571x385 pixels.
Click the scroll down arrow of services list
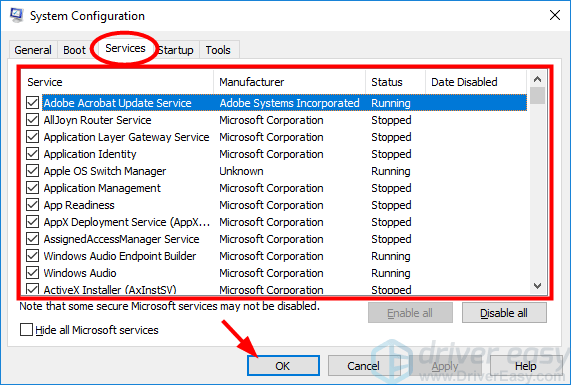[x=537, y=286]
